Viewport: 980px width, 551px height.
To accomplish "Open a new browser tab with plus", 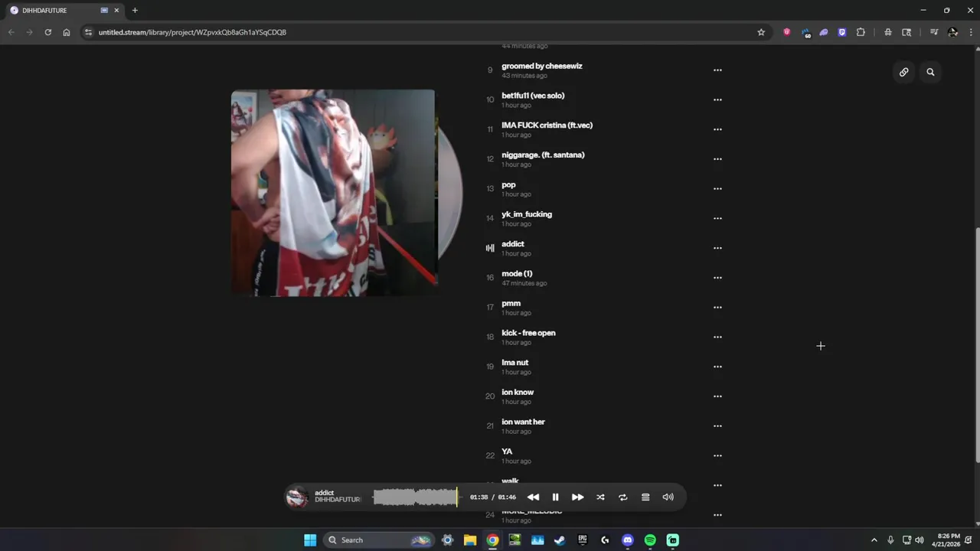I will [x=135, y=11].
